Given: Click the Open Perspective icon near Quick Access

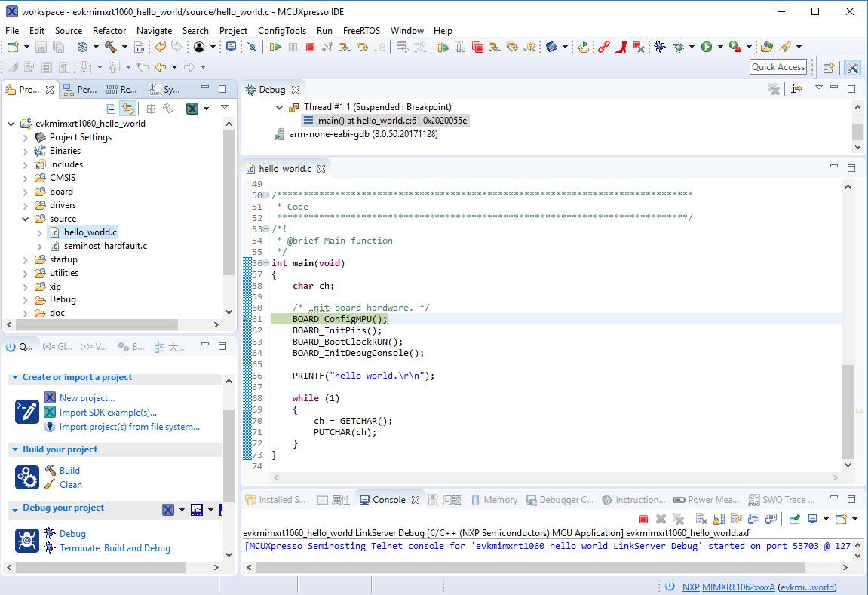Looking at the screenshot, I should 828,67.
